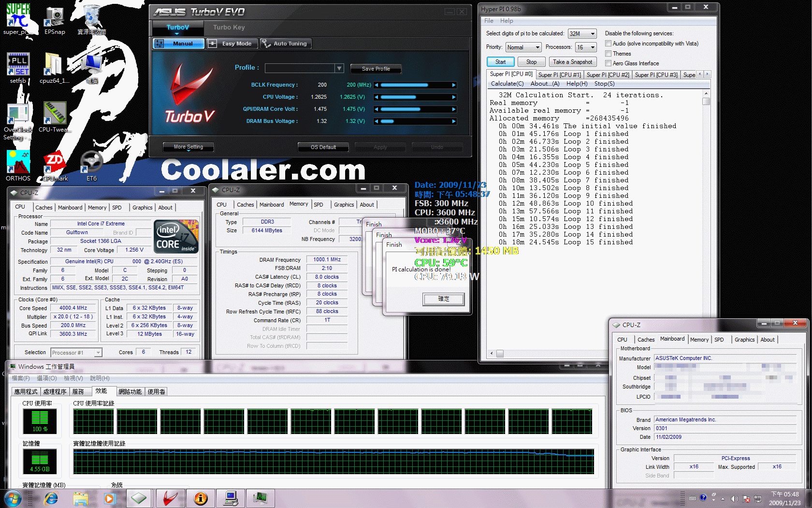Open the super_pi desktop shortcut
Image resolution: width=812 pixels, height=508 pixels.
point(18,19)
